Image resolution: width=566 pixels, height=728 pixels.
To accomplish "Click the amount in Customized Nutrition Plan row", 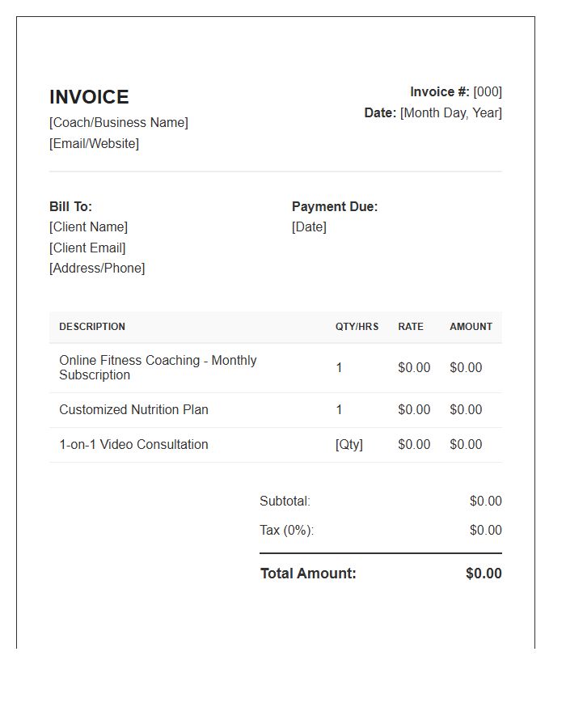I will coord(466,410).
